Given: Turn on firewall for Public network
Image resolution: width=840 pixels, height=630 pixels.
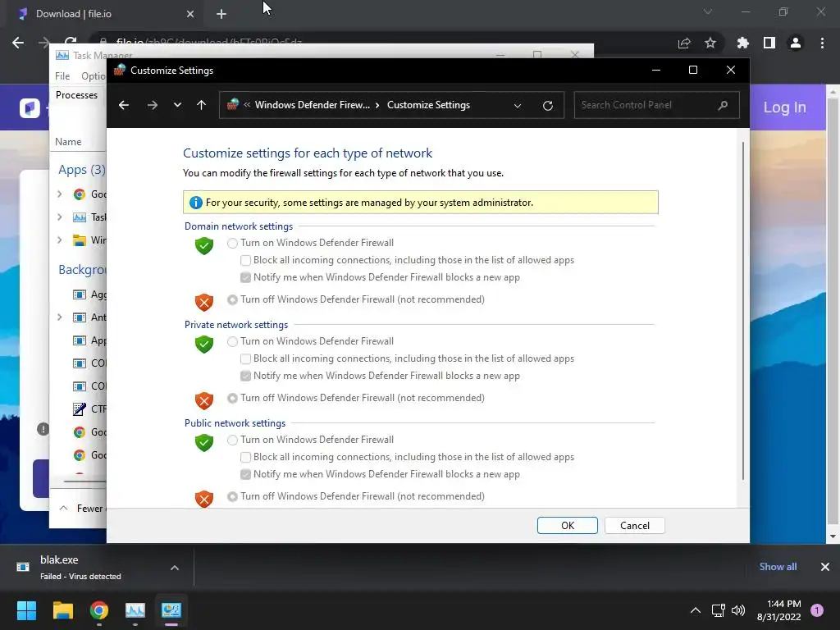Looking at the screenshot, I should pos(232,441).
